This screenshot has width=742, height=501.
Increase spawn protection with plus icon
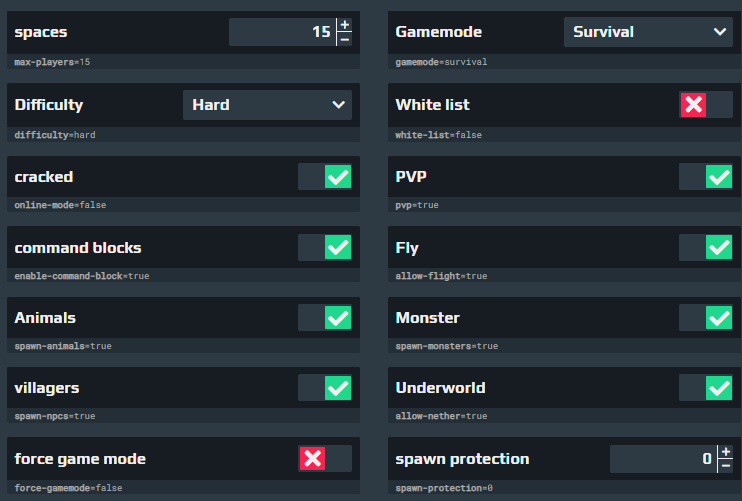[x=725, y=452]
